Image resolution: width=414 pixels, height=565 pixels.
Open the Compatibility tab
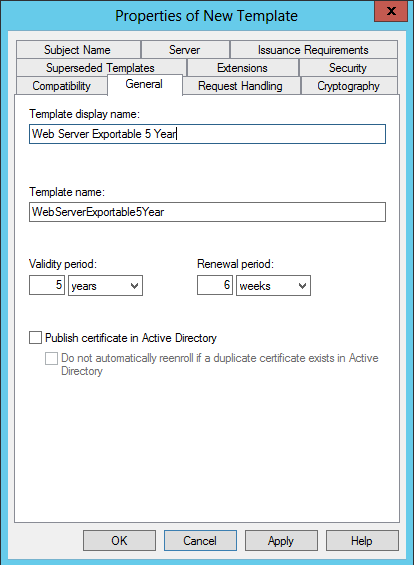[x=62, y=86]
